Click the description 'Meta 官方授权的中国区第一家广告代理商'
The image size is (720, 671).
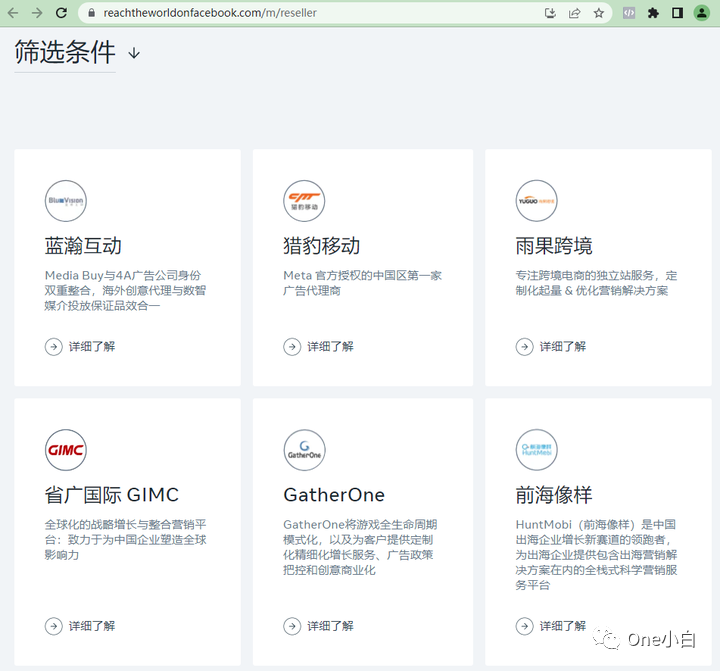point(362,283)
